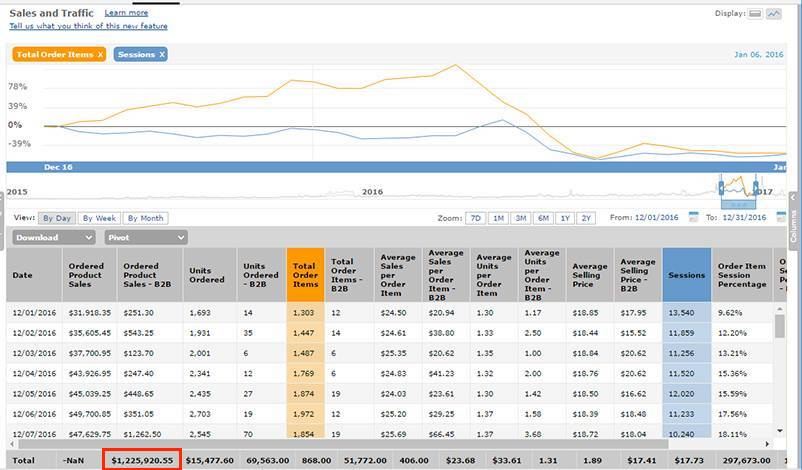Select the By Week view
The height and width of the screenshot is (470, 802).
point(100,218)
